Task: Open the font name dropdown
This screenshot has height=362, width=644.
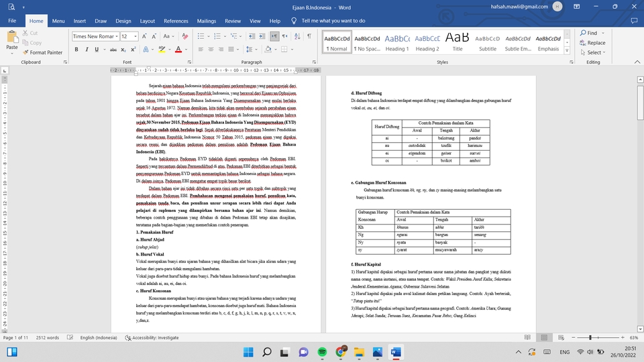Action: [117, 36]
